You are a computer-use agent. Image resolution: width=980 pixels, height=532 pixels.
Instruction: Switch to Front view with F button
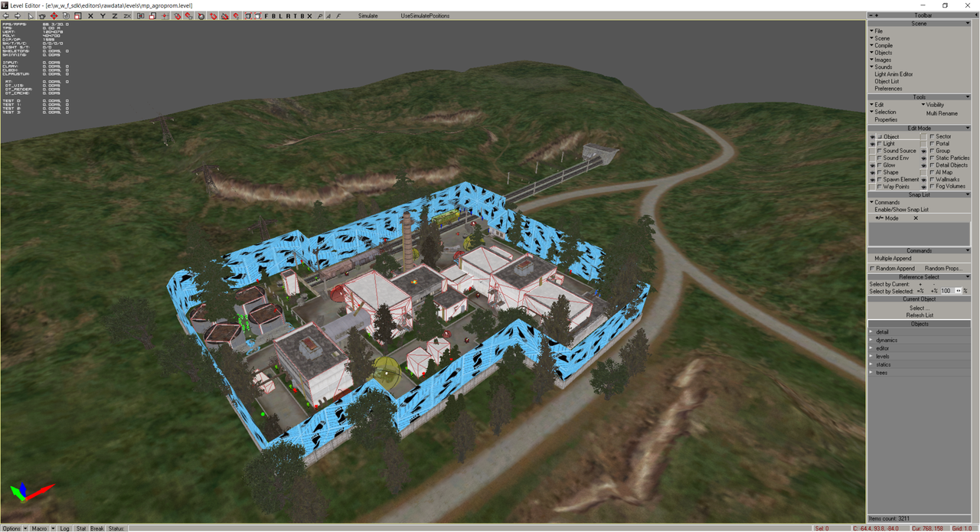point(266,15)
